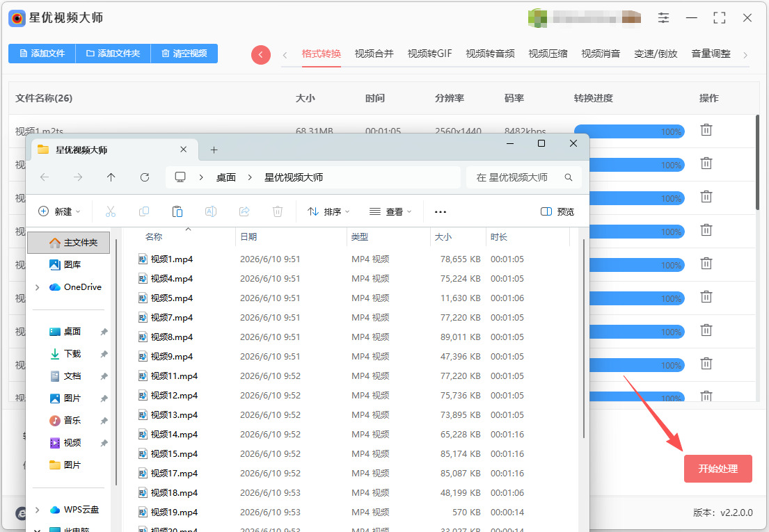The image size is (769, 532).
Task: Toggle the 预览 preview pane
Action: coord(557,211)
